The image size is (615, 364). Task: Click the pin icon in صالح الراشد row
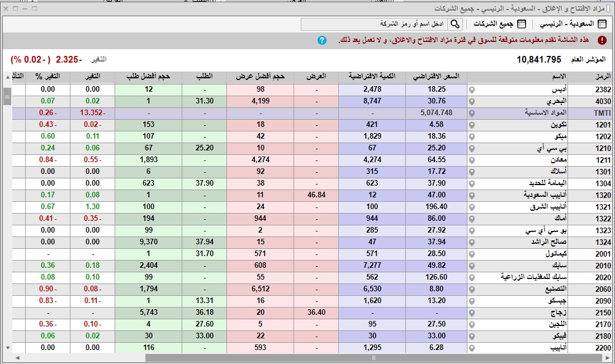pos(472,243)
